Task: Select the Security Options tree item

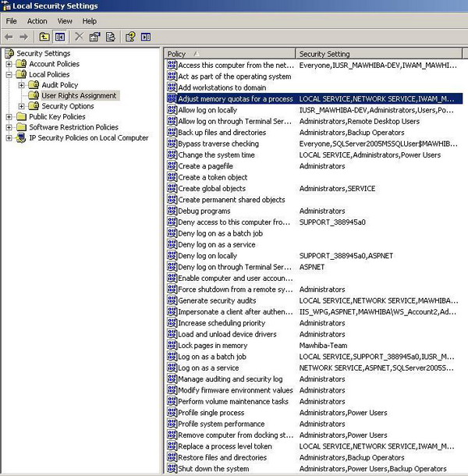Action: click(68, 106)
